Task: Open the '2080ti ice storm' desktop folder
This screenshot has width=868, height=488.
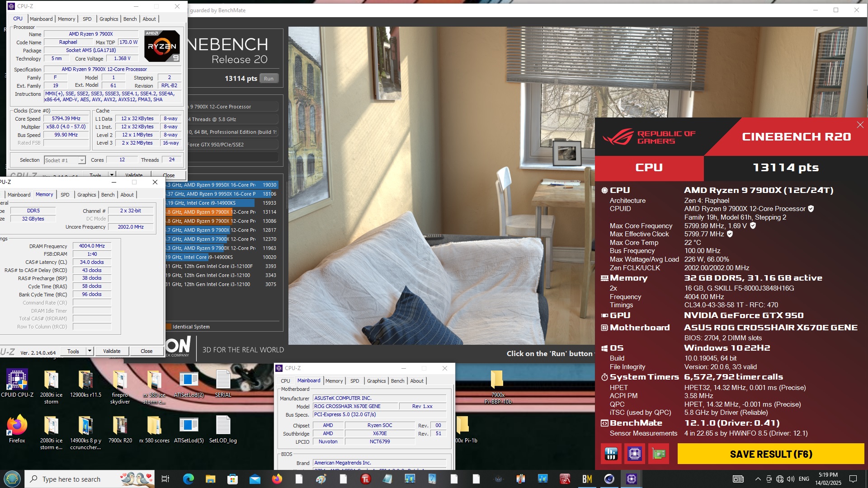Action: coord(51,387)
